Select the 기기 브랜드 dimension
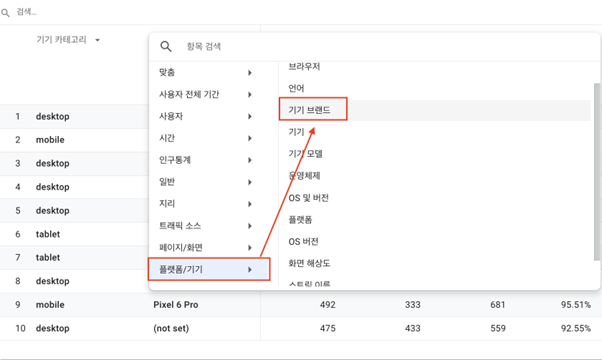602x360 pixels. [309, 110]
